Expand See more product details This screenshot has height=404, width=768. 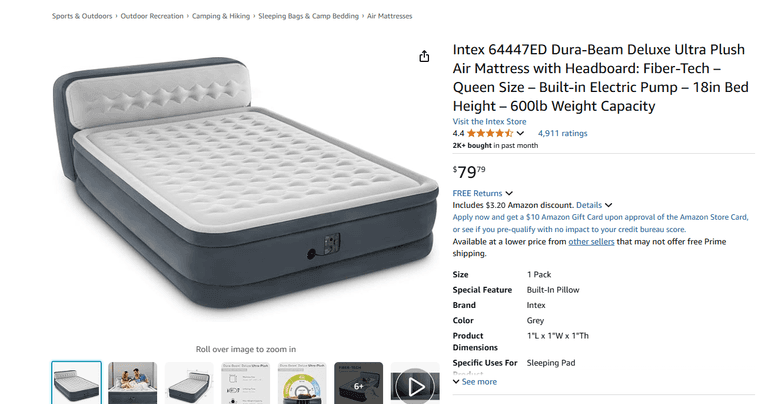coord(475,381)
